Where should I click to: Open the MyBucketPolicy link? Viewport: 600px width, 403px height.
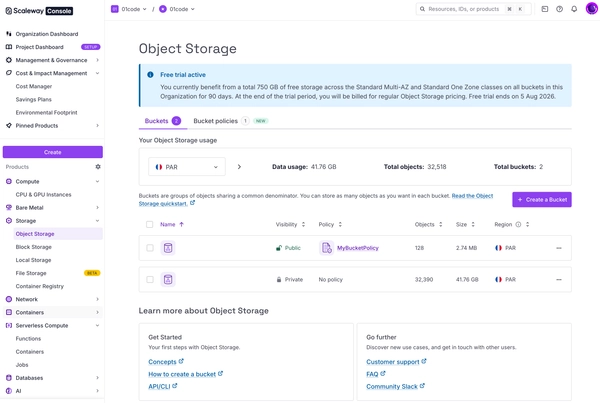coord(358,248)
